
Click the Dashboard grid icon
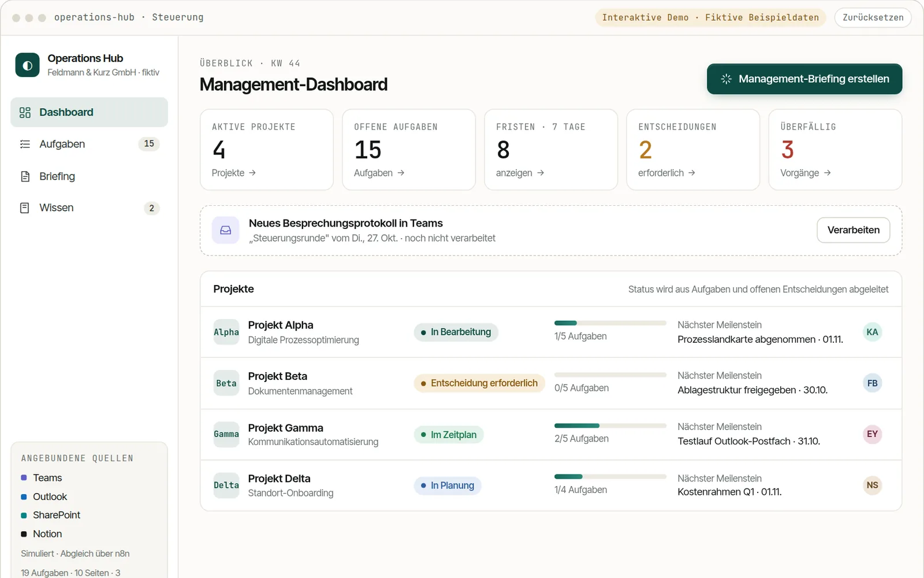coord(25,112)
